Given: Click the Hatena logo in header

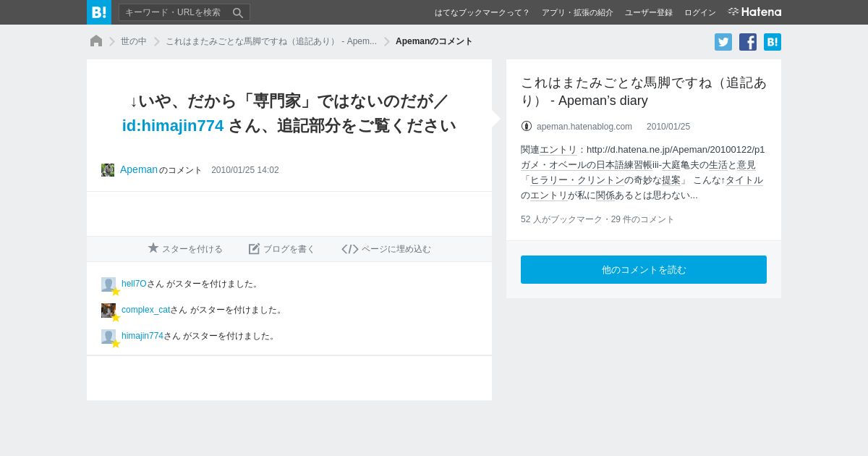Looking at the screenshot, I should [754, 12].
